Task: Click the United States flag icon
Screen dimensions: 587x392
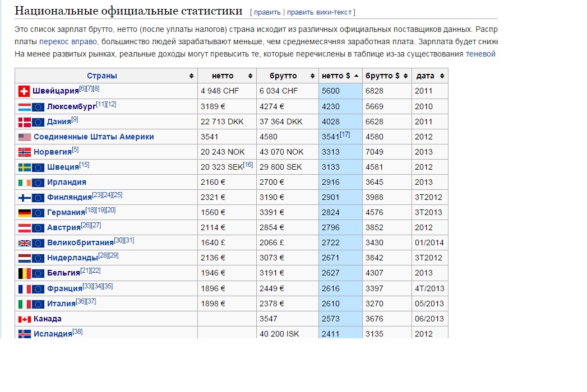Action: coord(25,137)
